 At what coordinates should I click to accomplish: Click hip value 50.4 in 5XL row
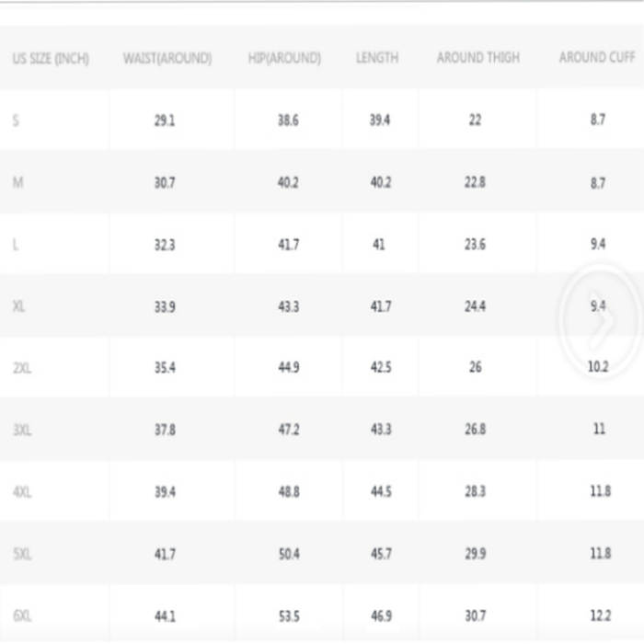[x=288, y=554]
